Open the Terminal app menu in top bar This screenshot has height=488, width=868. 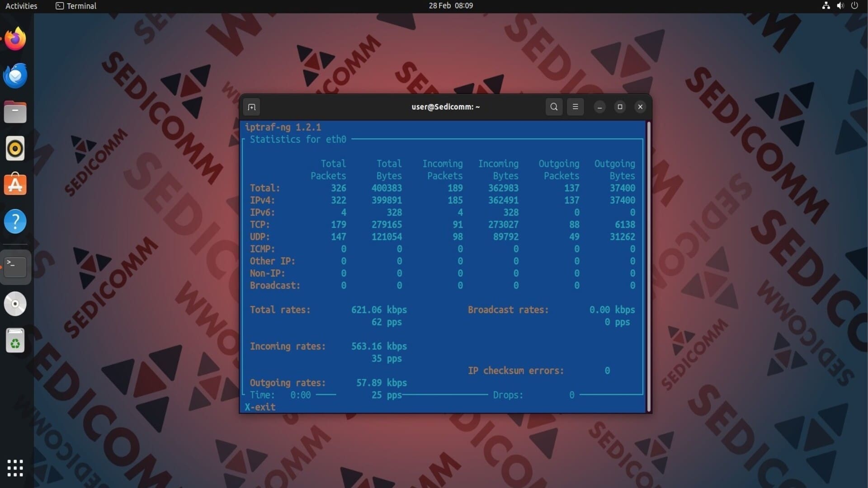pos(76,6)
